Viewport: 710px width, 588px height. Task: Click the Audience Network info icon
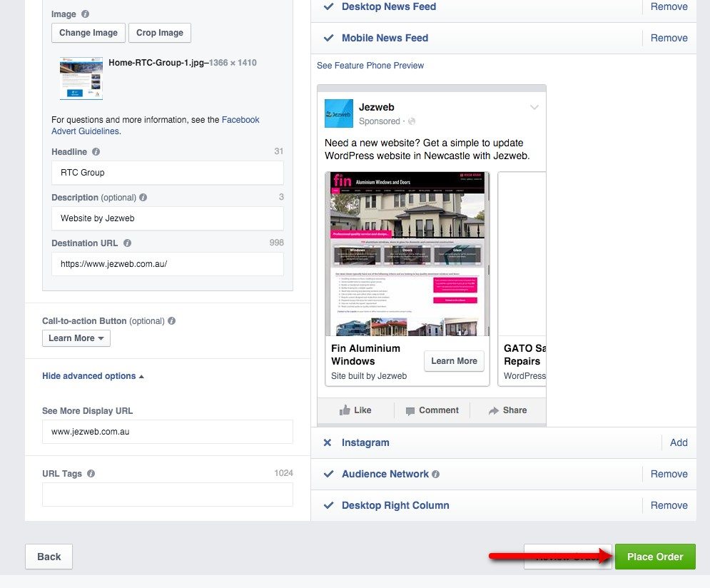[435, 474]
